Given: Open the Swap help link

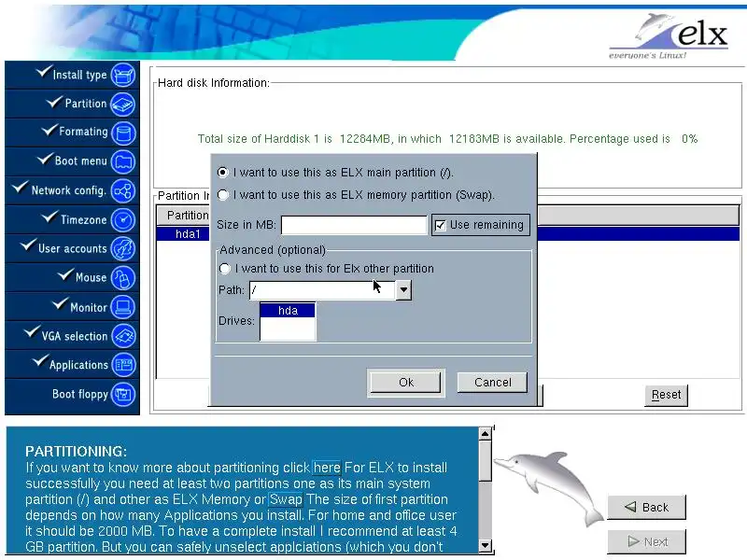Looking at the screenshot, I should tap(286, 499).
